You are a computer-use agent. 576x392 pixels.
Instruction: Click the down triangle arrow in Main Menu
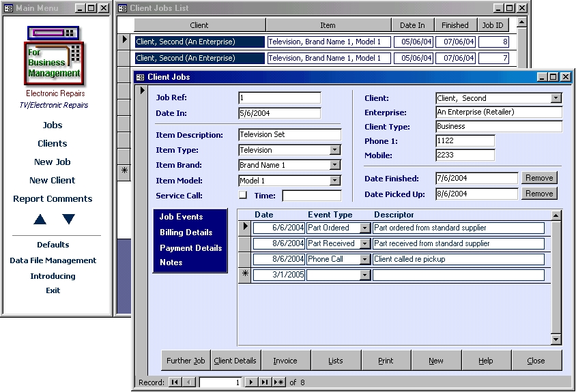(x=68, y=220)
